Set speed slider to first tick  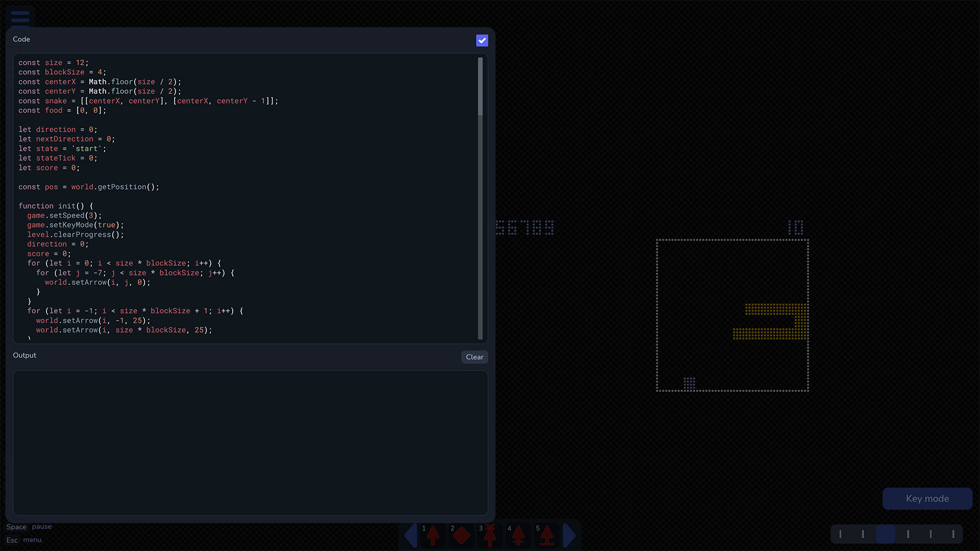click(840, 534)
